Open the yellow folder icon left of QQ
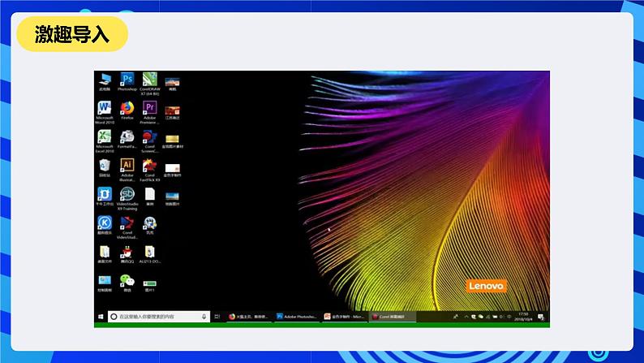This screenshot has height=363, width=644. coord(105,254)
